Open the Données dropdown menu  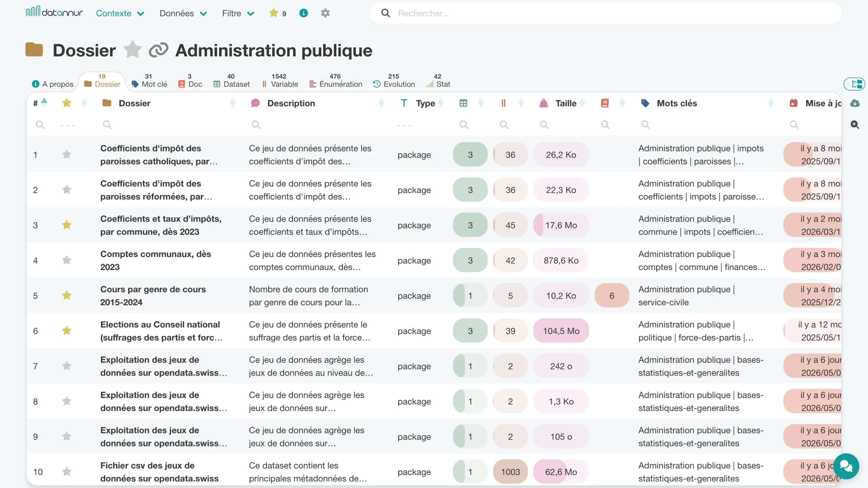(x=183, y=13)
